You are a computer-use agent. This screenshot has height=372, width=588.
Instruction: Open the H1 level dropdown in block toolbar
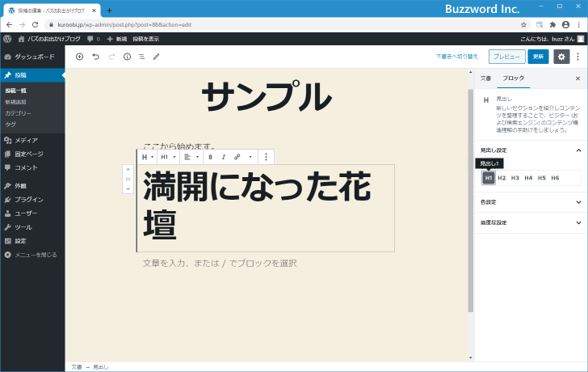click(x=168, y=157)
